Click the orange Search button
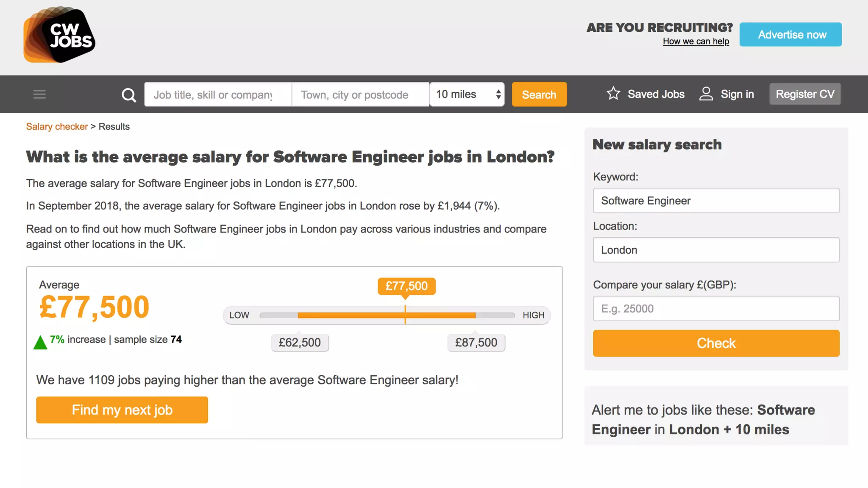The image size is (868, 488). (x=539, y=94)
